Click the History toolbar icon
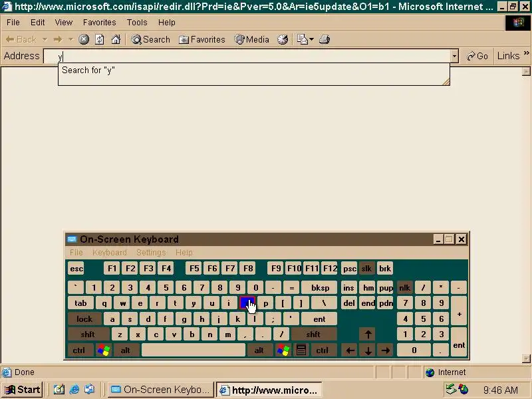This screenshot has height=399, width=532. (283, 39)
